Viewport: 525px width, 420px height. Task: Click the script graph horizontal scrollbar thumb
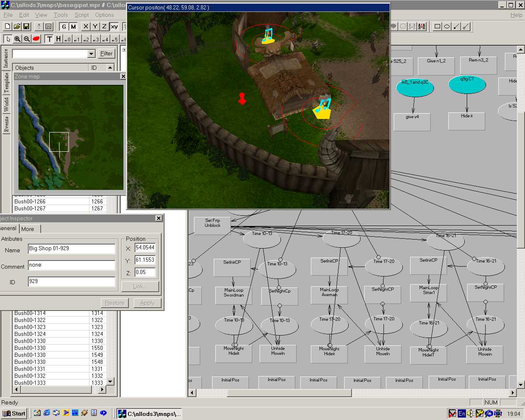[x=289, y=393]
